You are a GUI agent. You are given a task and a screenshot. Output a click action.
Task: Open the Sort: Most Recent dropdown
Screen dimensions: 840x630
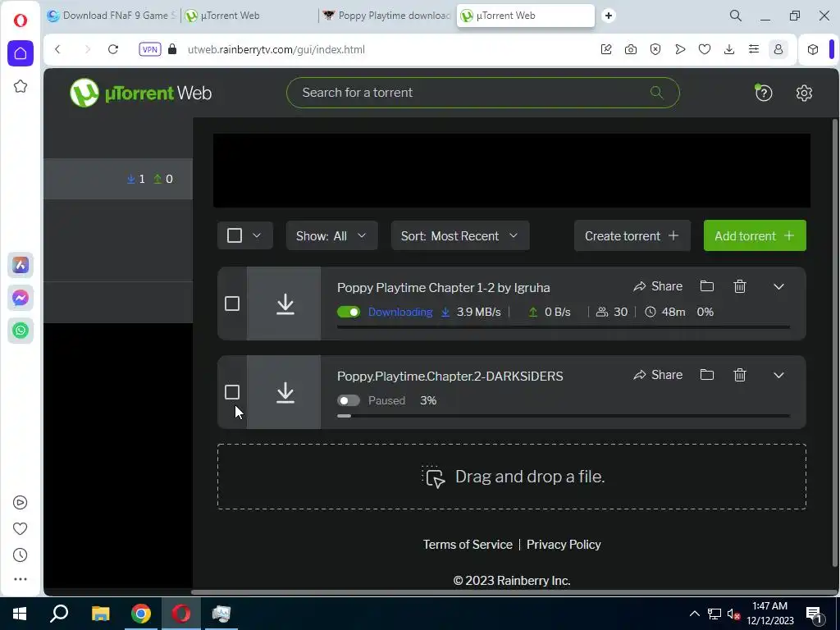[x=460, y=235]
